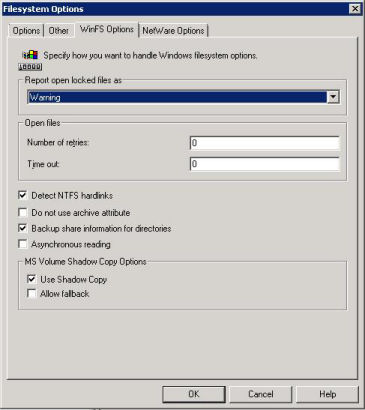This screenshot has height=410, width=365.
Task: Click the Number of retries input field
Action: pos(265,143)
